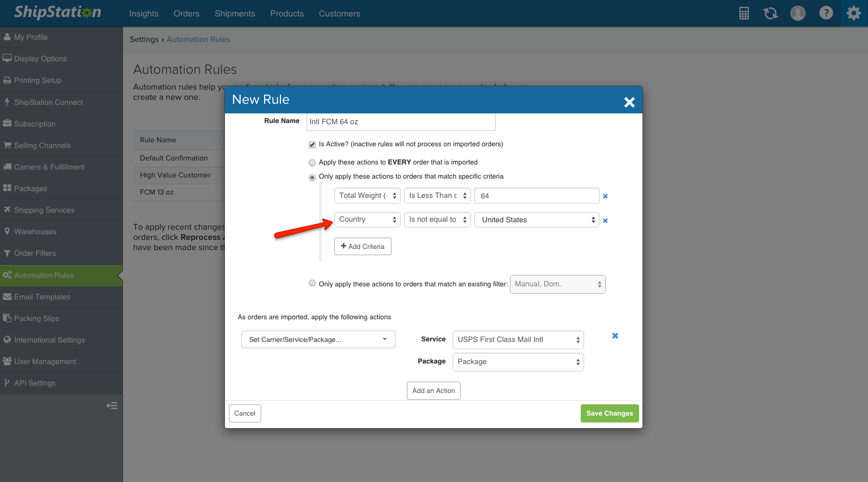Go to the Shipments menu
868x482 pixels.
(x=235, y=14)
